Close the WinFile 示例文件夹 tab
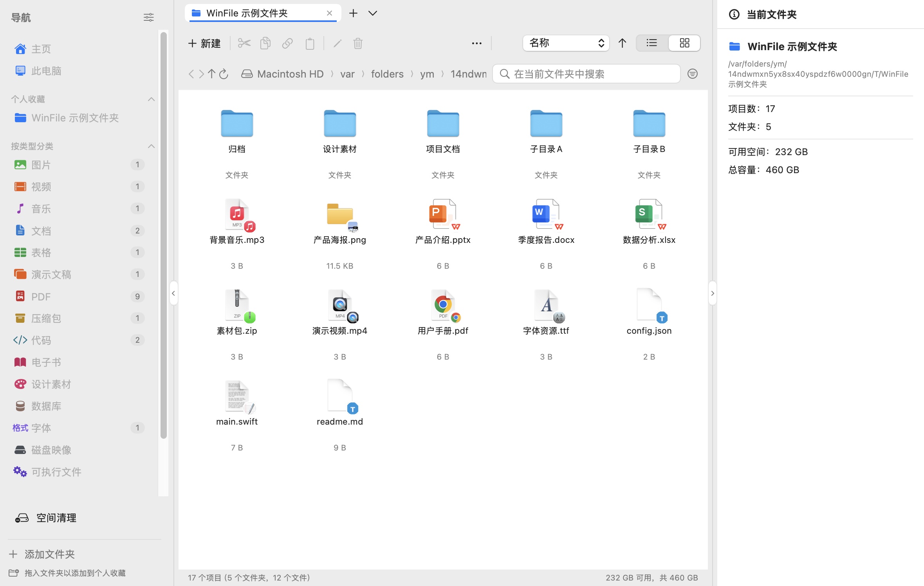This screenshot has height=586, width=924. [329, 13]
